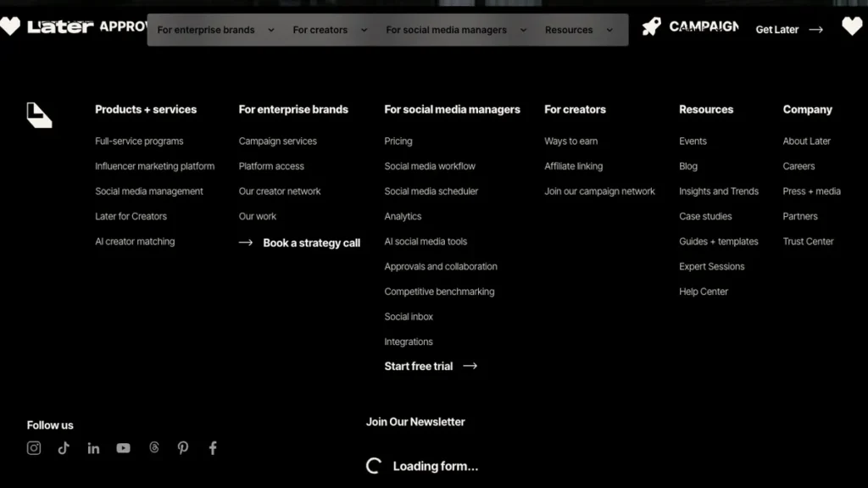Open Insights and Trends link
The image size is (868, 488).
(x=719, y=191)
